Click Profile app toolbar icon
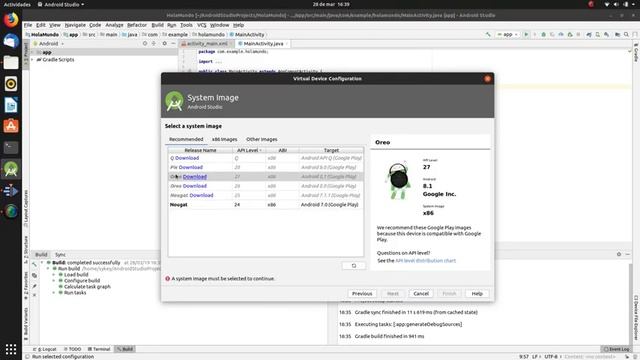This screenshot has width=640, height=360. pos(561,35)
